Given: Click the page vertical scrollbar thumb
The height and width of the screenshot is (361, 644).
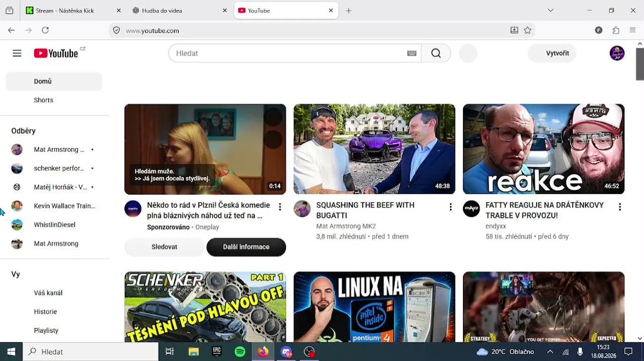Looking at the screenshot, I should point(639,64).
